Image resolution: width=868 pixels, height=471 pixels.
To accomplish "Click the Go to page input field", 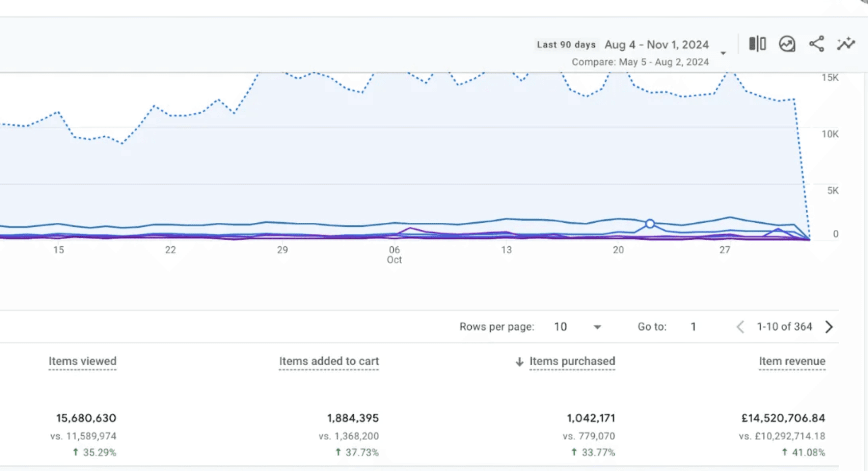I will [x=693, y=327].
